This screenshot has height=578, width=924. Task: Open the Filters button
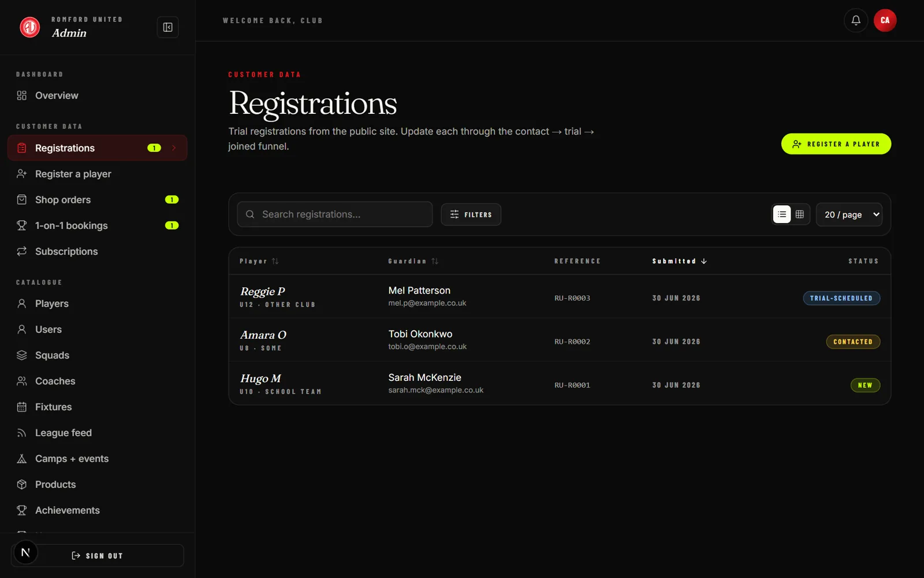click(x=471, y=214)
